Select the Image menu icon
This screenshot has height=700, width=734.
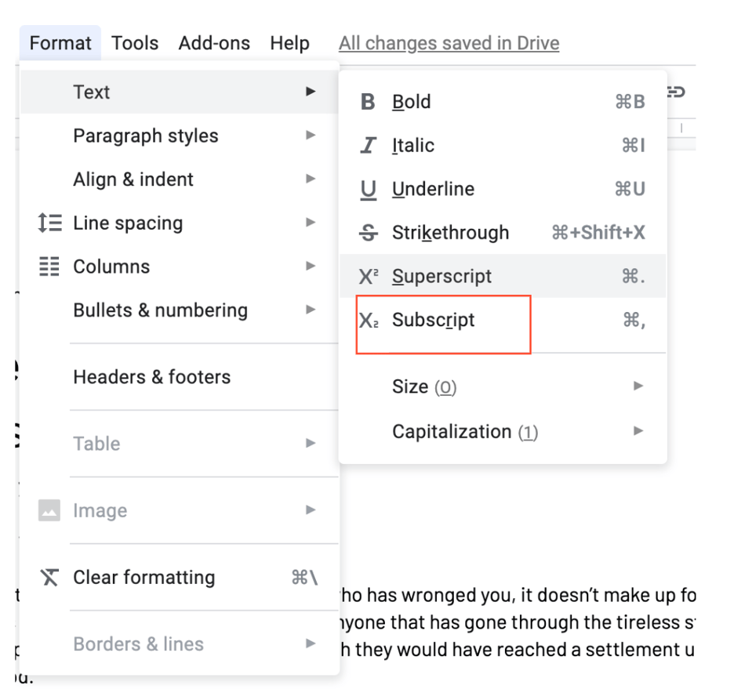point(49,510)
